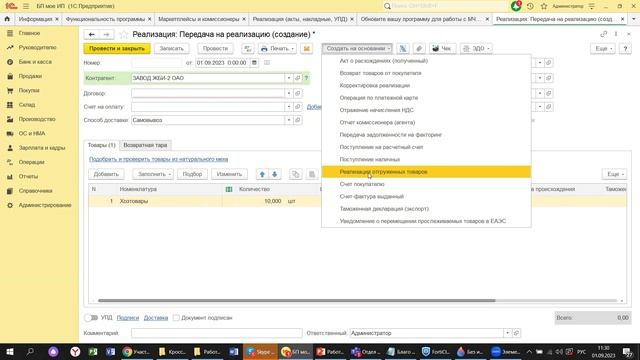This screenshot has width=640, height=360.
Task: Choose Корректировка реализации menu item
Action: click(426, 86)
